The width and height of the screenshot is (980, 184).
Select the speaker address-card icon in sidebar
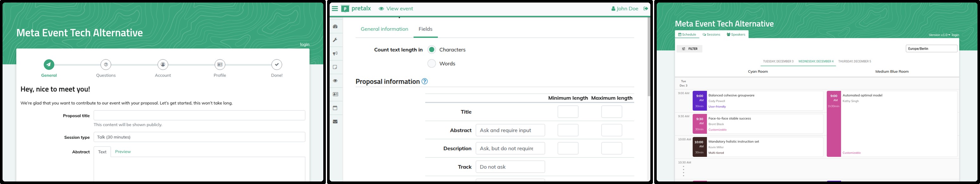tap(335, 94)
